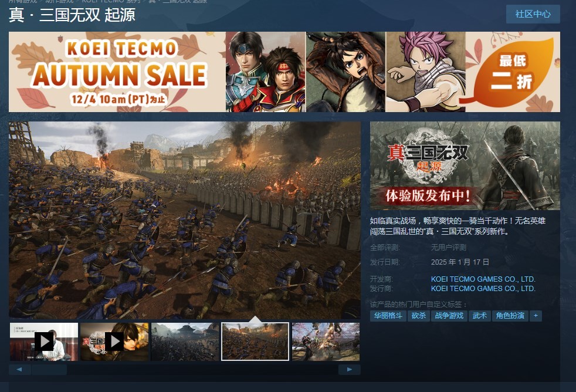Image resolution: width=576 pixels, height=392 pixels.
Task: Select the 角色扮演 tag
Action: (510, 316)
